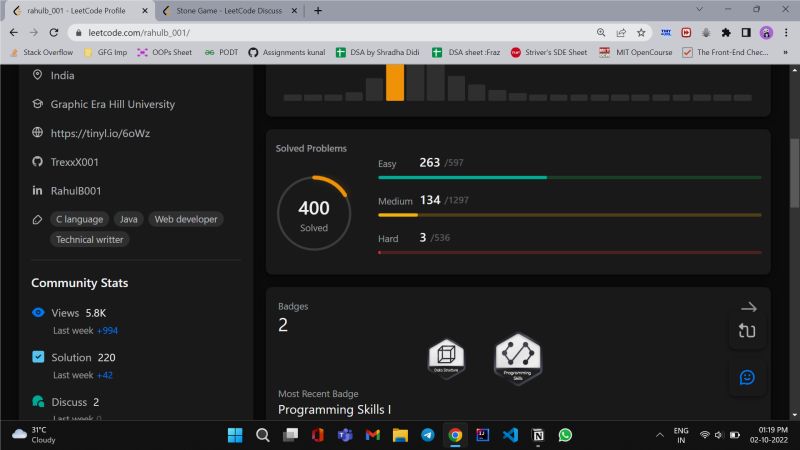Open Gmail from the taskbar
This screenshot has height=450, width=800.
373,435
